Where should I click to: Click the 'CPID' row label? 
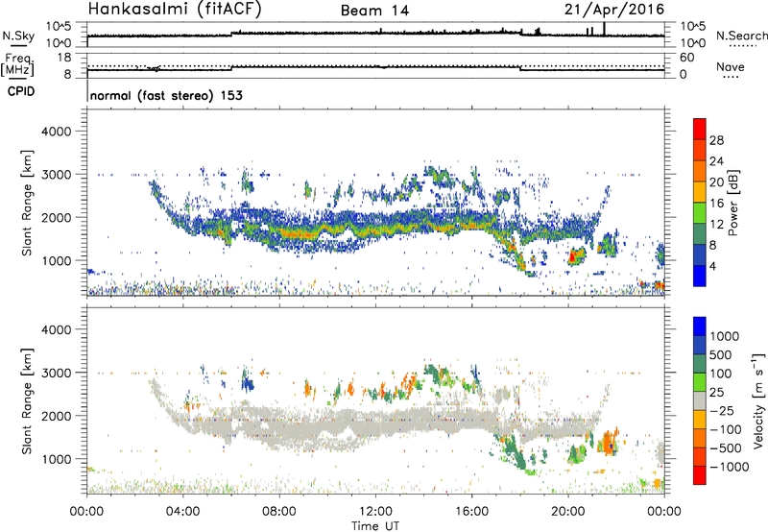(21, 91)
